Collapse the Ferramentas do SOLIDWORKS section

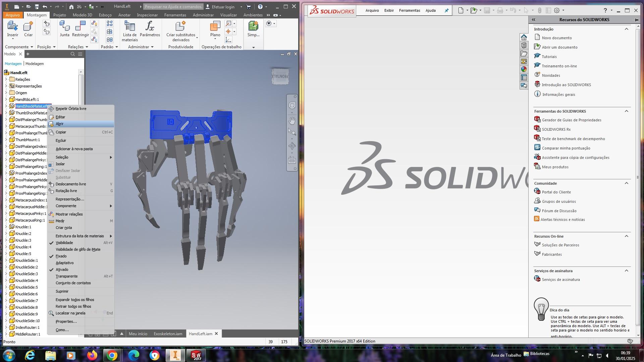[626, 111]
